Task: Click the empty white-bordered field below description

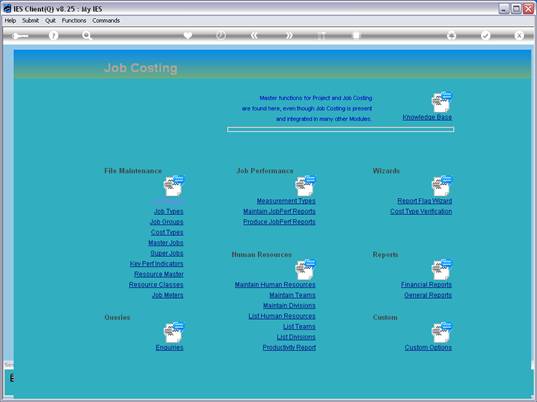Action: (340, 129)
